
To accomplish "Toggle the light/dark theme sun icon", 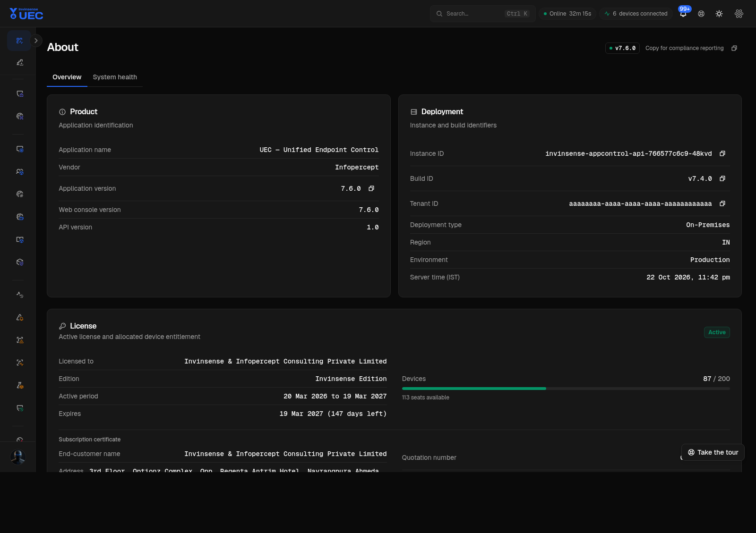I will [x=719, y=14].
